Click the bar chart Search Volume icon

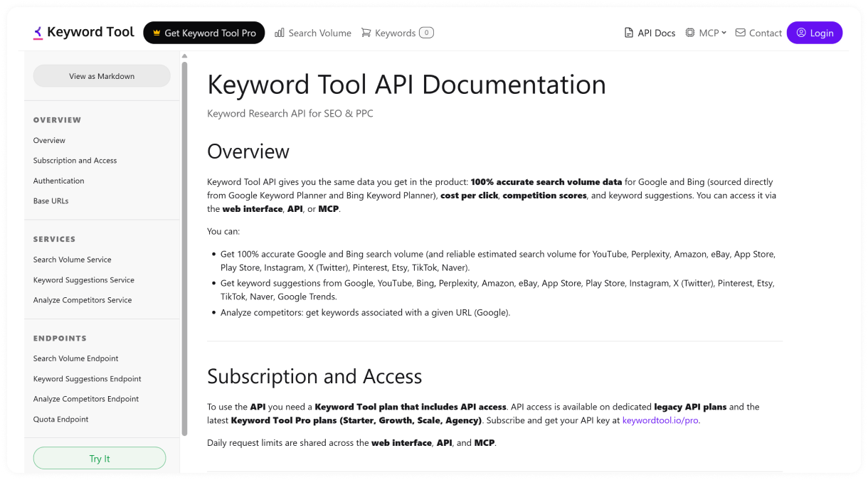[x=280, y=33]
